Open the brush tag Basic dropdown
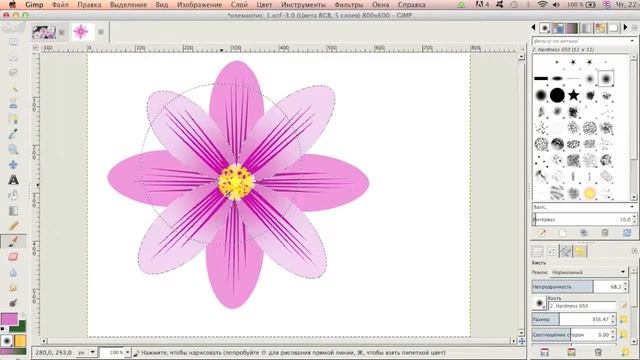This screenshot has width=640, height=360. [x=632, y=207]
